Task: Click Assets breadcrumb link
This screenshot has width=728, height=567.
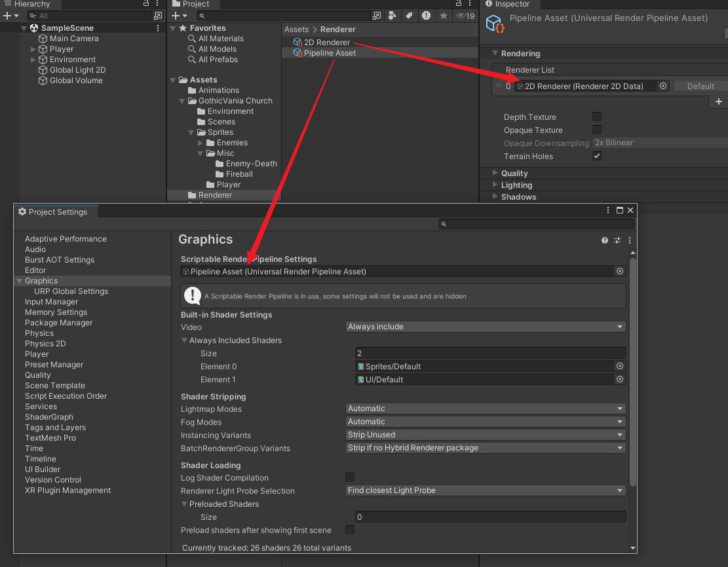Action: 296,29
